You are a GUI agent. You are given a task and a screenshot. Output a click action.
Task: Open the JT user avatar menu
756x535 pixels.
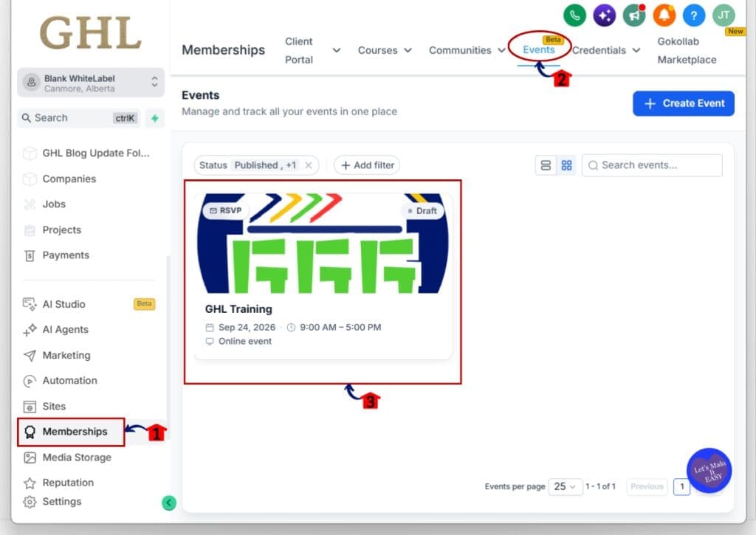pyautogui.click(x=724, y=15)
